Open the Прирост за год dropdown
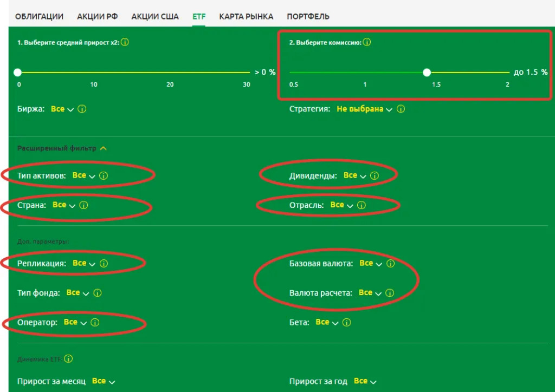Image resolution: width=555 pixels, height=392 pixels. coord(365,381)
